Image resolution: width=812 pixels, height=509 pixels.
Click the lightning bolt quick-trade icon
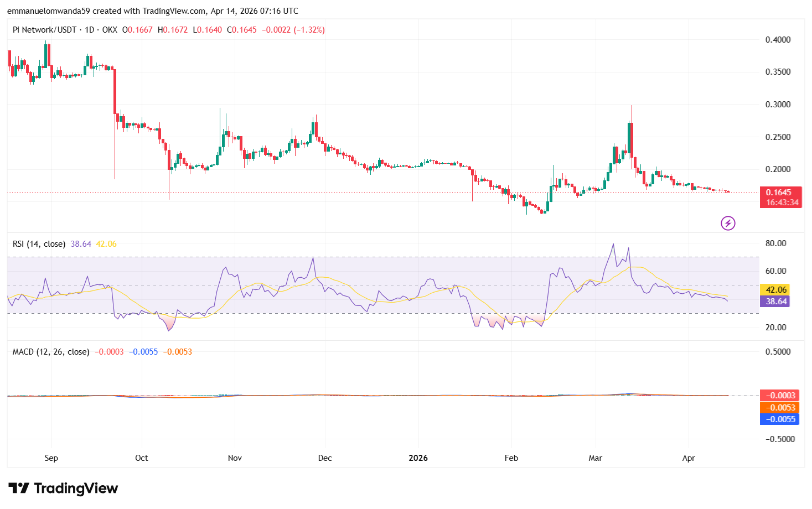(x=728, y=223)
